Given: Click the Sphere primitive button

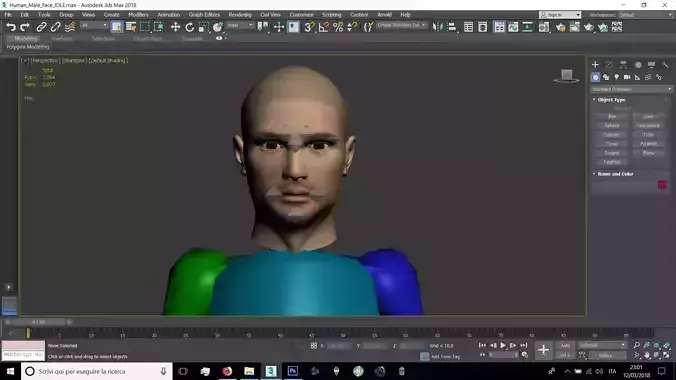Looking at the screenshot, I should (x=612, y=126).
